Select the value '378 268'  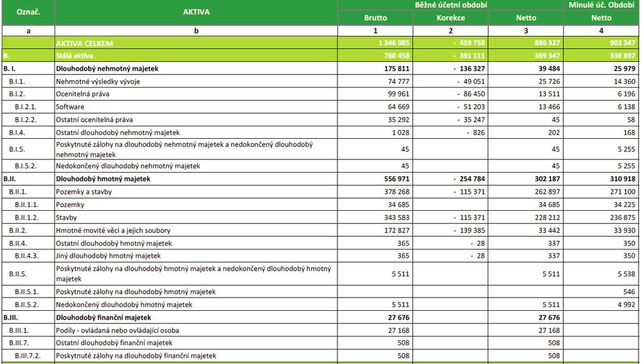[396, 191]
